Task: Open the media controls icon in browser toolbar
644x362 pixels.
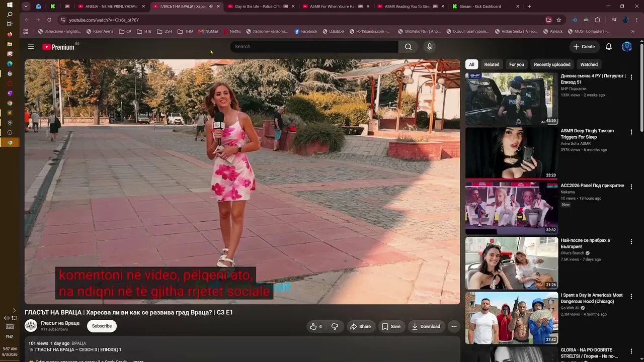Action: point(614,20)
